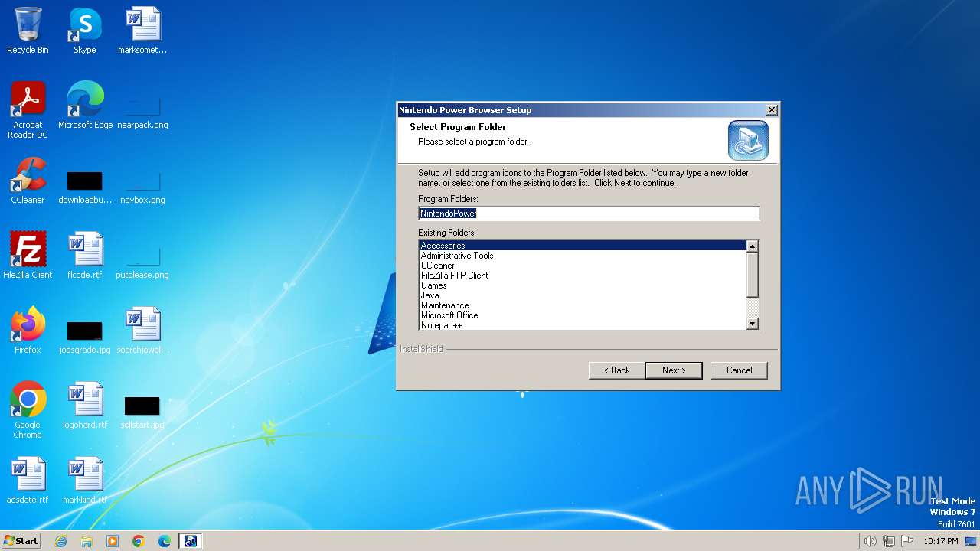The image size is (980, 551).
Task: Select FileZilla FTP Client folder entry
Action: pos(582,275)
